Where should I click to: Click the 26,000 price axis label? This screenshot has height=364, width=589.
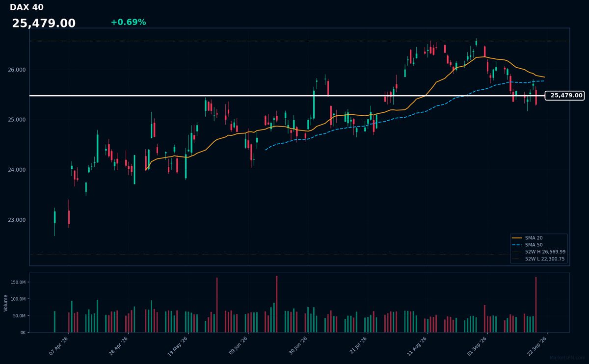point(17,70)
